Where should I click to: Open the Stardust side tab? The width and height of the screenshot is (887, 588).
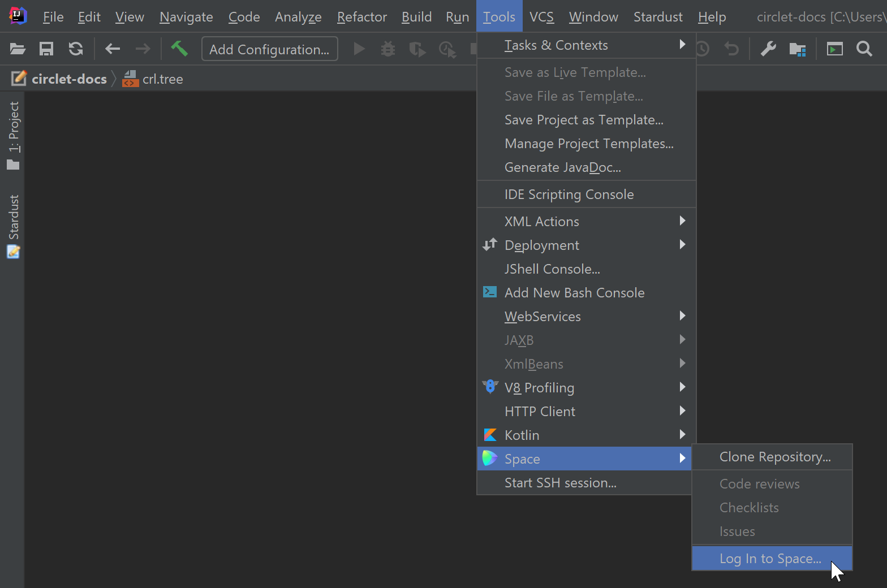point(13,226)
